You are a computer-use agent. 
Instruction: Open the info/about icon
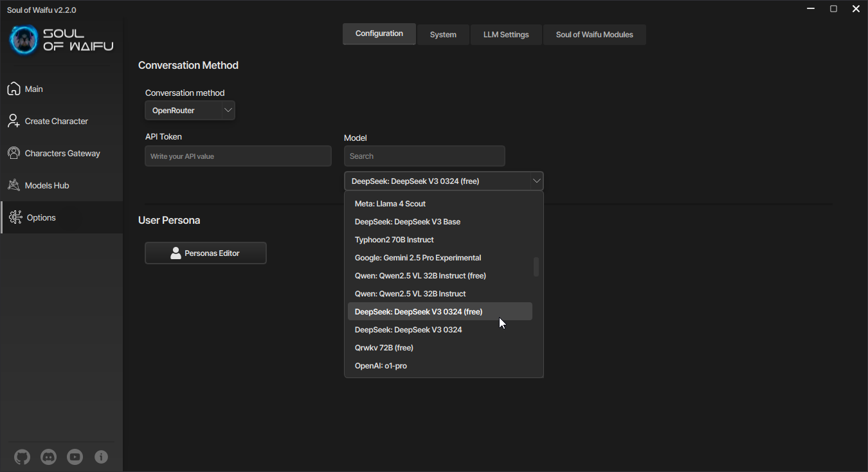(x=101, y=457)
